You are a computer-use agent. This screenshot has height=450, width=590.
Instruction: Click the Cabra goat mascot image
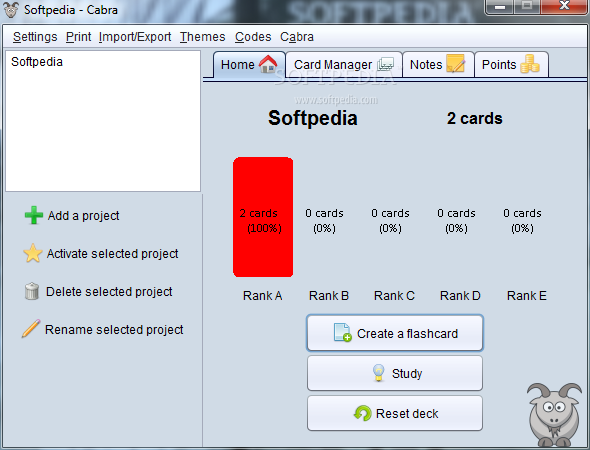(x=554, y=415)
